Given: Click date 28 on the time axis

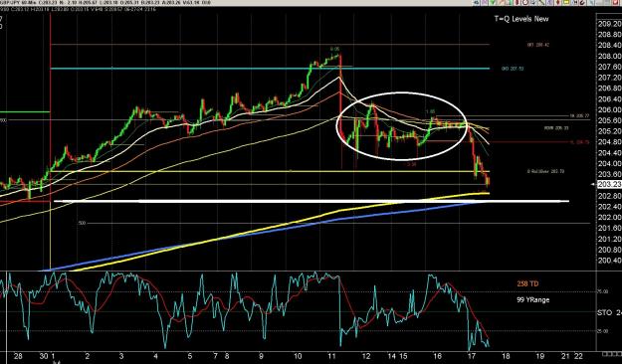Looking at the screenshot, I should pyautogui.click(x=18, y=356).
